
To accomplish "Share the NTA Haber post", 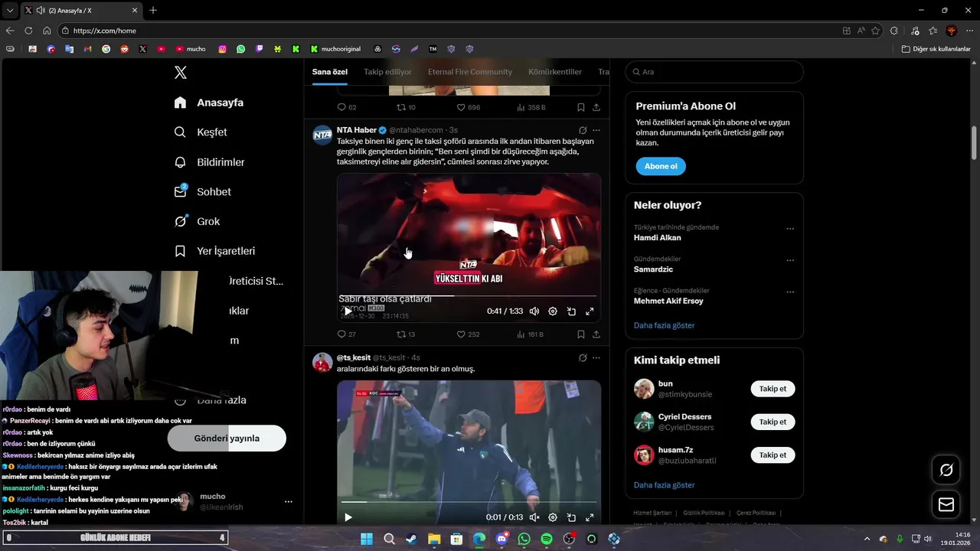I will [x=596, y=334].
